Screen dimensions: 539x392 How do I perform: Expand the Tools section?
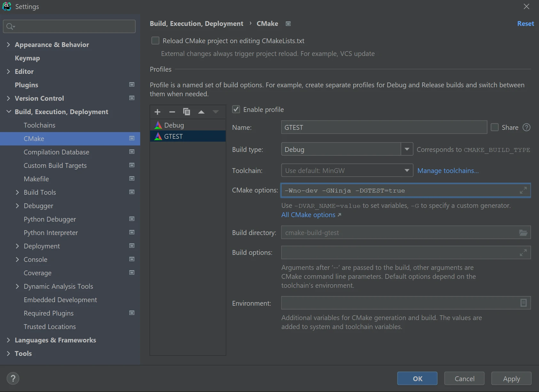click(8, 353)
